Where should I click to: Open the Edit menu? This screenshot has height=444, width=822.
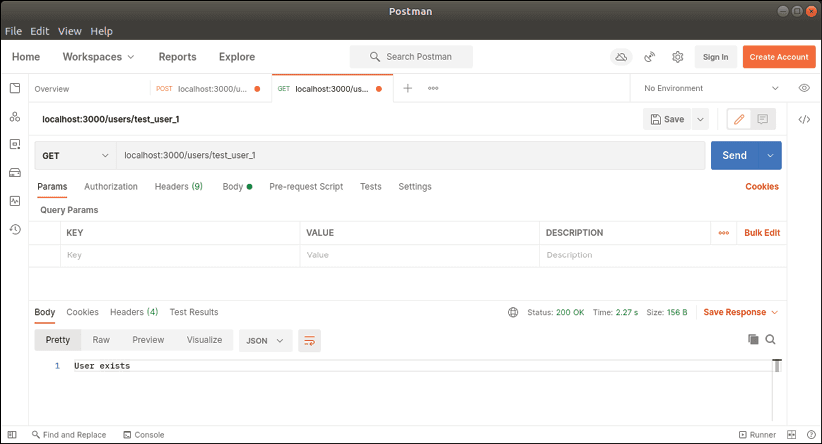point(39,31)
